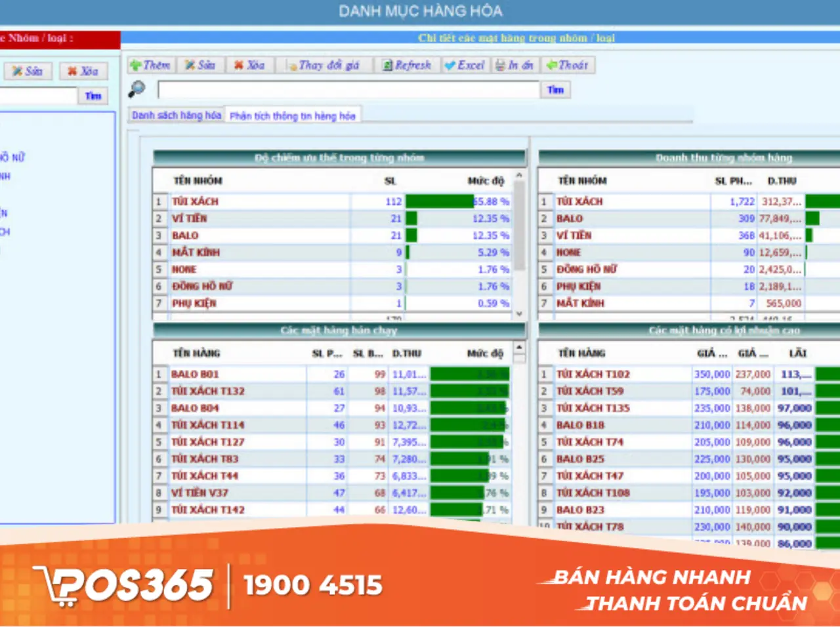Click the 5.29 % value for MẮT KÍNH
This screenshot has width=840, height=627.
(x=493, y=252)
